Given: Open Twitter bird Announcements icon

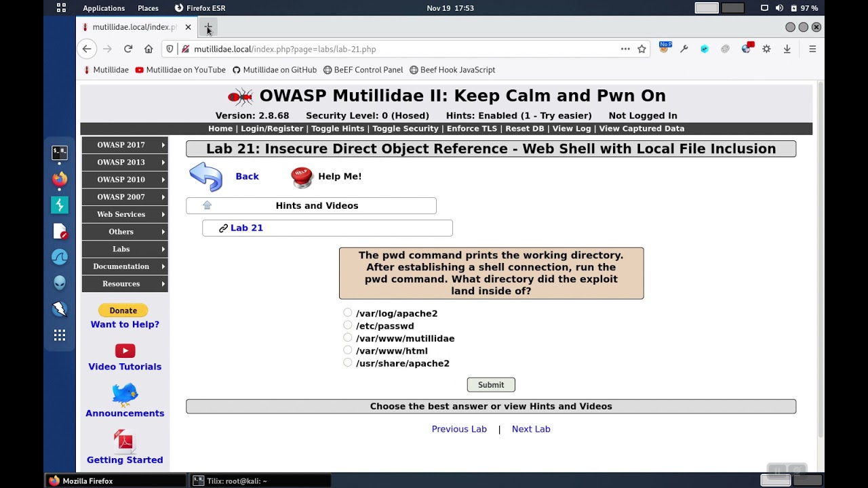Looking at the screenshot, I should 125,394.
